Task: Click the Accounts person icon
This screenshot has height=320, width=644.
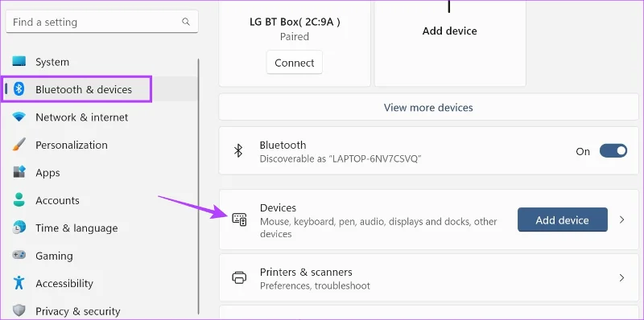Action: (x=19, y=199)
